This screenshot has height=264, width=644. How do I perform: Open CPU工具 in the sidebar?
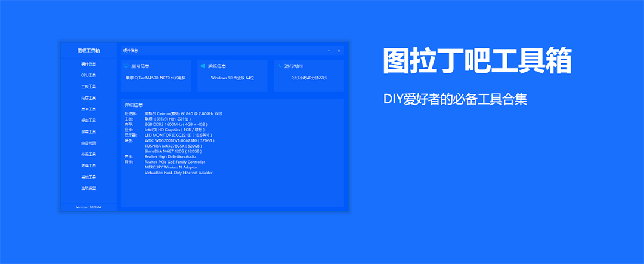[x=88, y=75]
